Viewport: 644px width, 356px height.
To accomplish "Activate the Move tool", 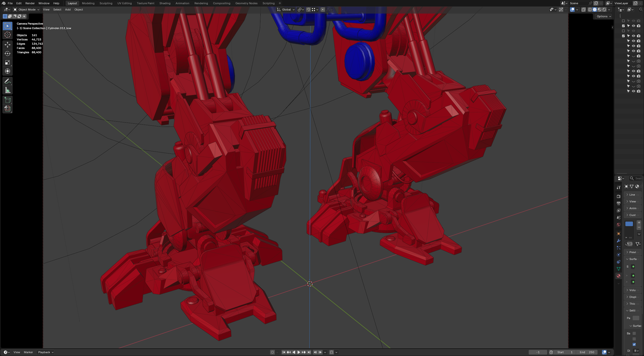I will 8,45.
